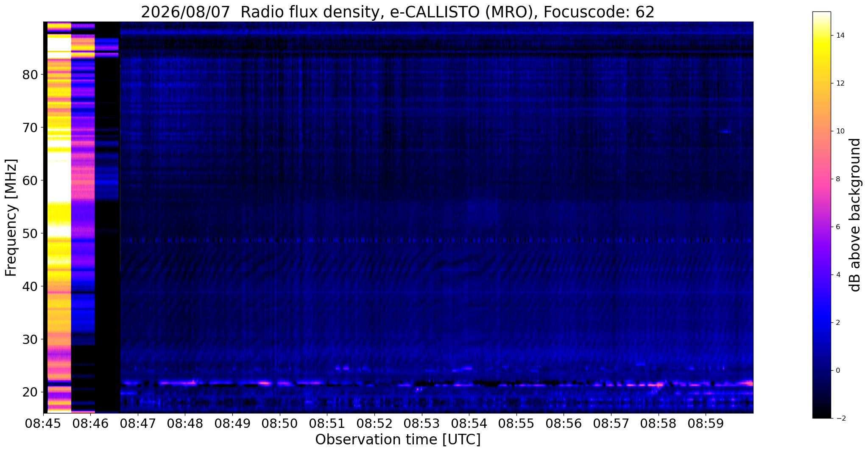
Task: Click the Observation time [UTC] axis label
Action: (398, 440)
